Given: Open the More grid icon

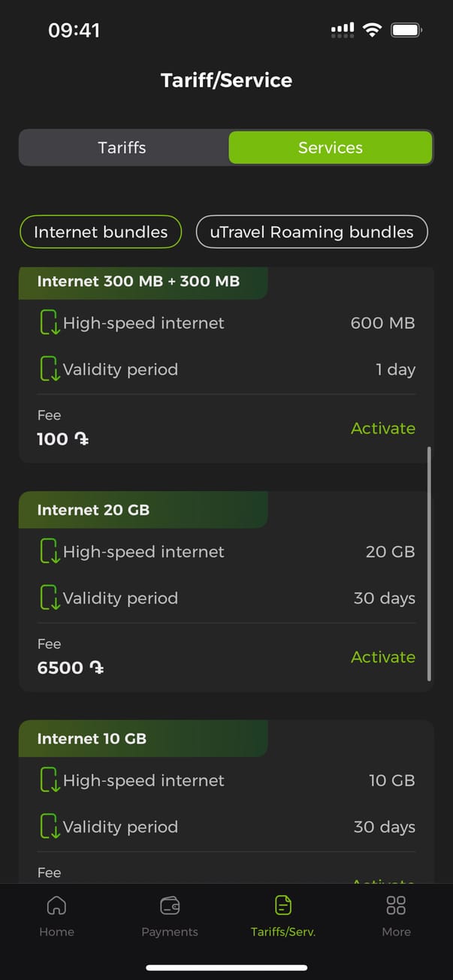Looking at the screenshot, I should point(396,906).
